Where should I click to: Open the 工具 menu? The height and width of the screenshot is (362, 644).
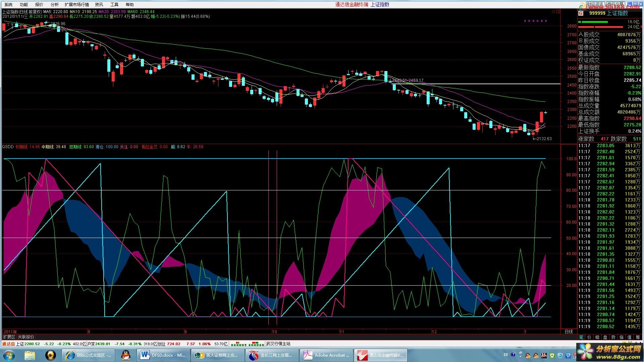(114, 4)
